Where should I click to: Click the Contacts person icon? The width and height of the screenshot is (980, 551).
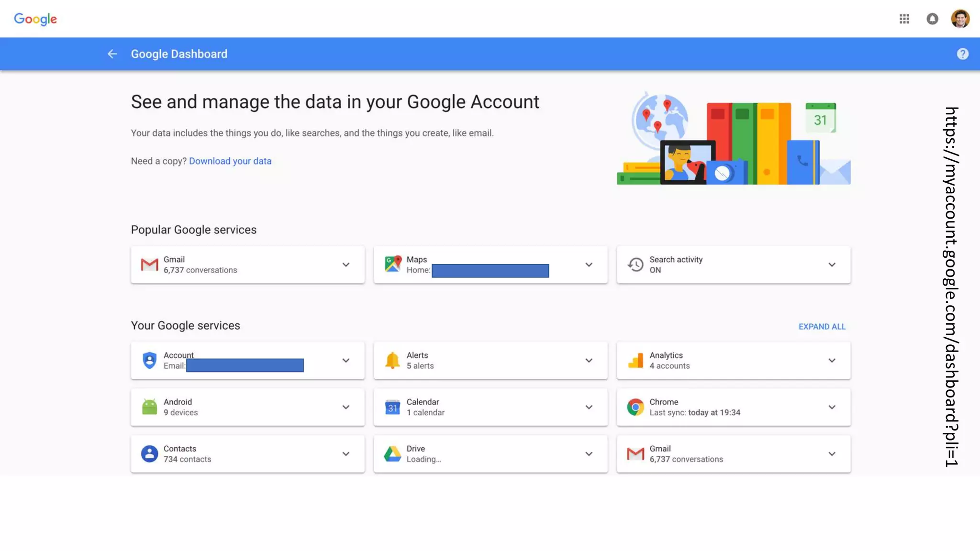(149, 454)
